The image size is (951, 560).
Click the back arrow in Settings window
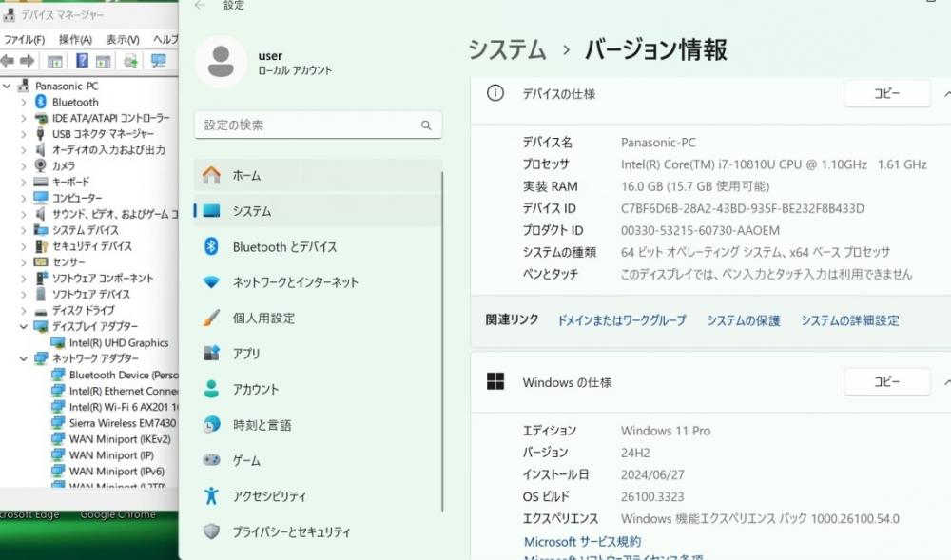coord(200,6)
